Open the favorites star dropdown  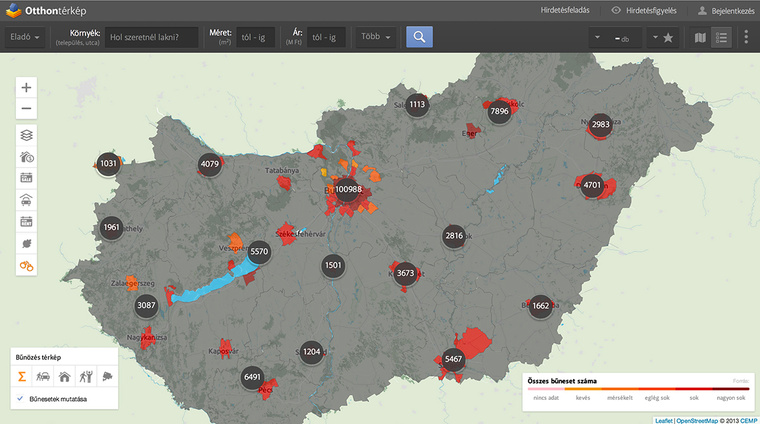[x=663, y=38]
